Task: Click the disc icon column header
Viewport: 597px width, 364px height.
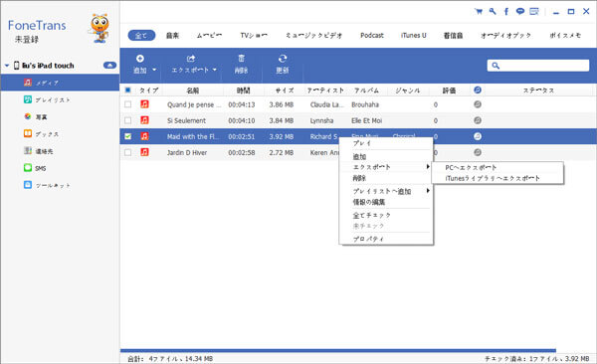Action: click(x=478, y=90)
